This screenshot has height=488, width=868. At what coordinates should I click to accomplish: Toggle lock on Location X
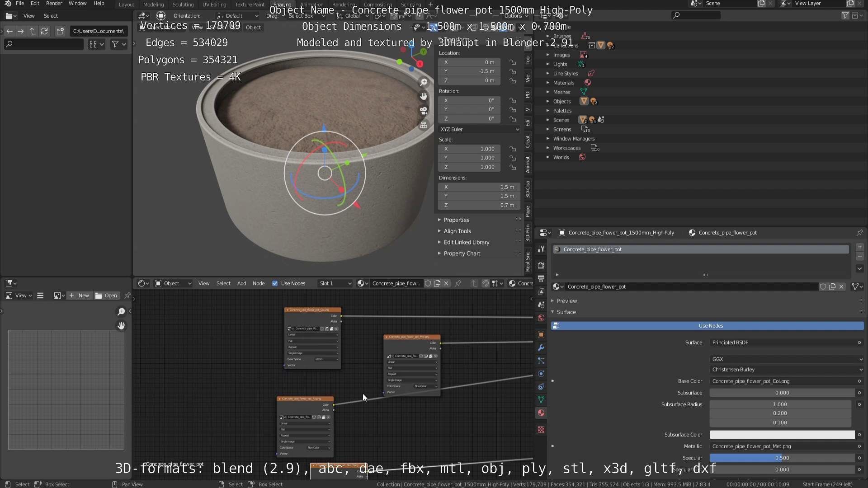click(513, 62)
